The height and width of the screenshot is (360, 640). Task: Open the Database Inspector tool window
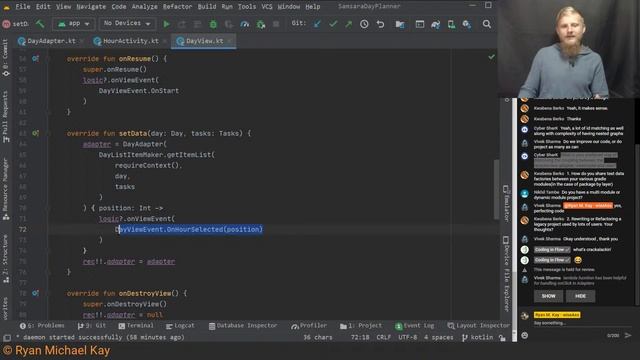(x=243, y=325)
